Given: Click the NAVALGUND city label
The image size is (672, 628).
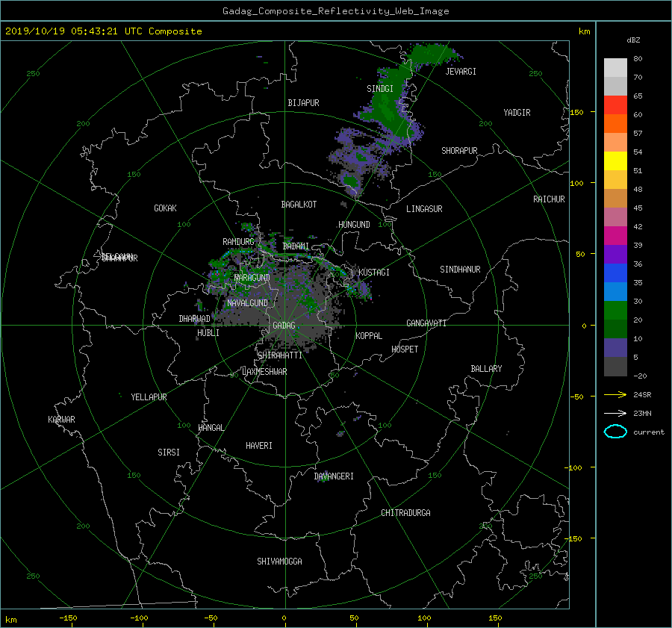Looking at the screenshot, I should [247, 303].
